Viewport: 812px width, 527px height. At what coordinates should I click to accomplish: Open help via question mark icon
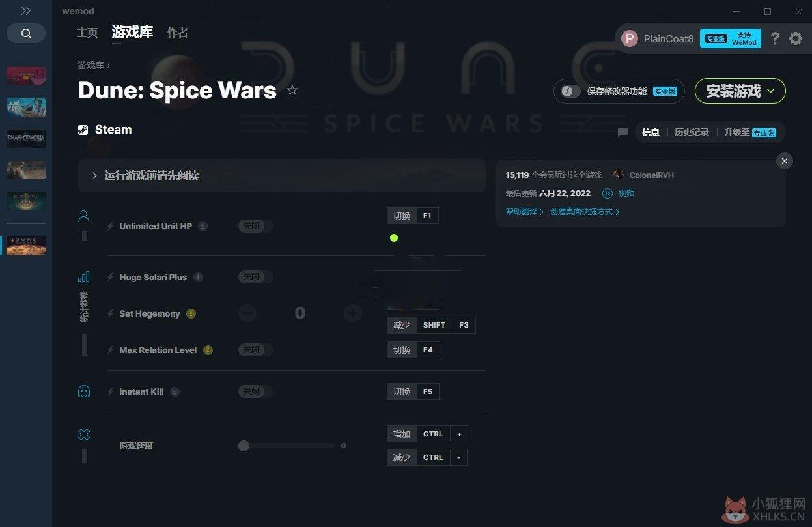(775, 38)
